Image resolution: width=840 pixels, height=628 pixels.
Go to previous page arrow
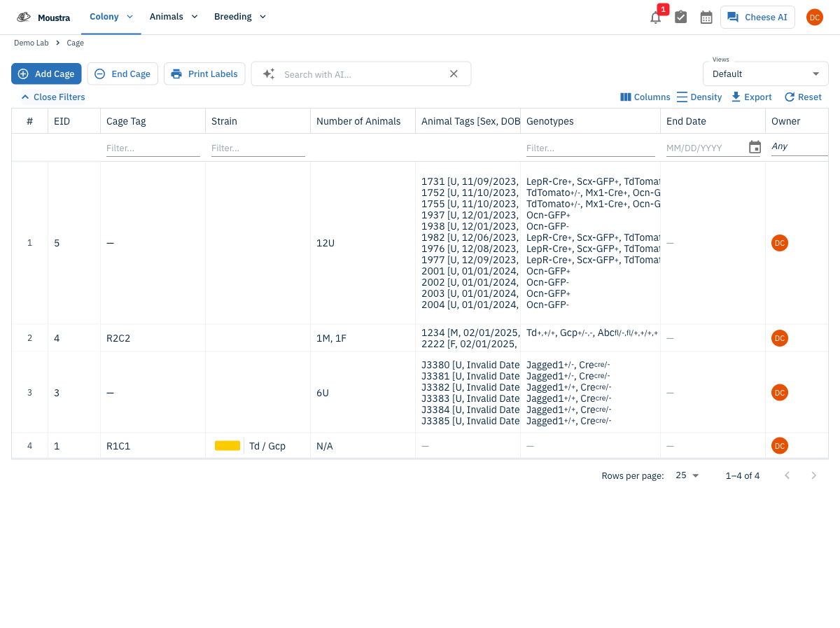tap(787, 475)
